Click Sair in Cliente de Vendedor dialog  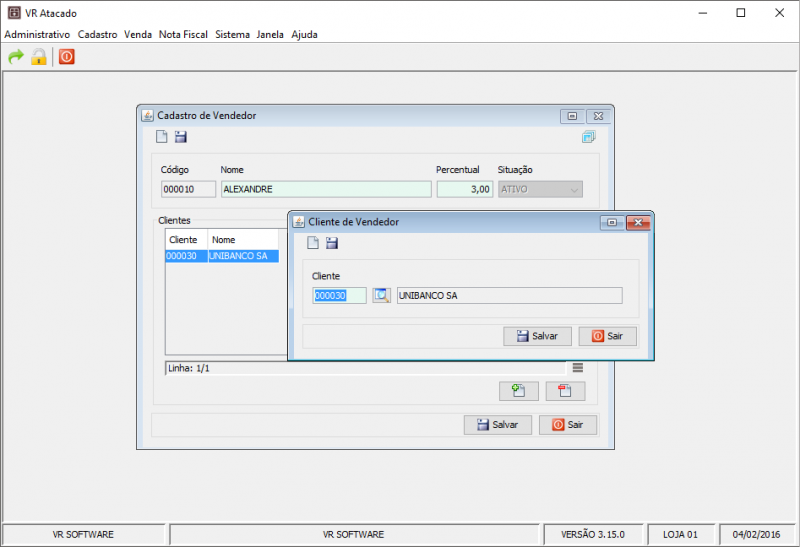point(607,336)
